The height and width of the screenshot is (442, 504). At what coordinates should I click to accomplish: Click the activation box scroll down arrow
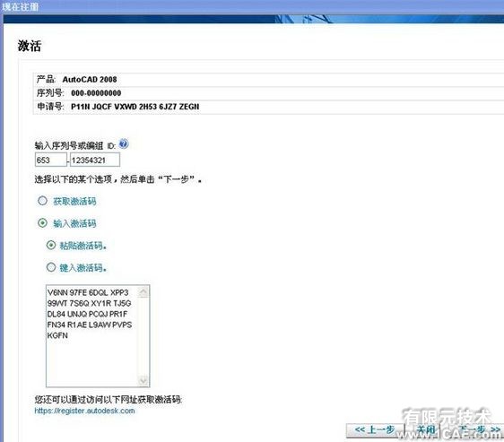pyautogui.click(x=143, y=381)
